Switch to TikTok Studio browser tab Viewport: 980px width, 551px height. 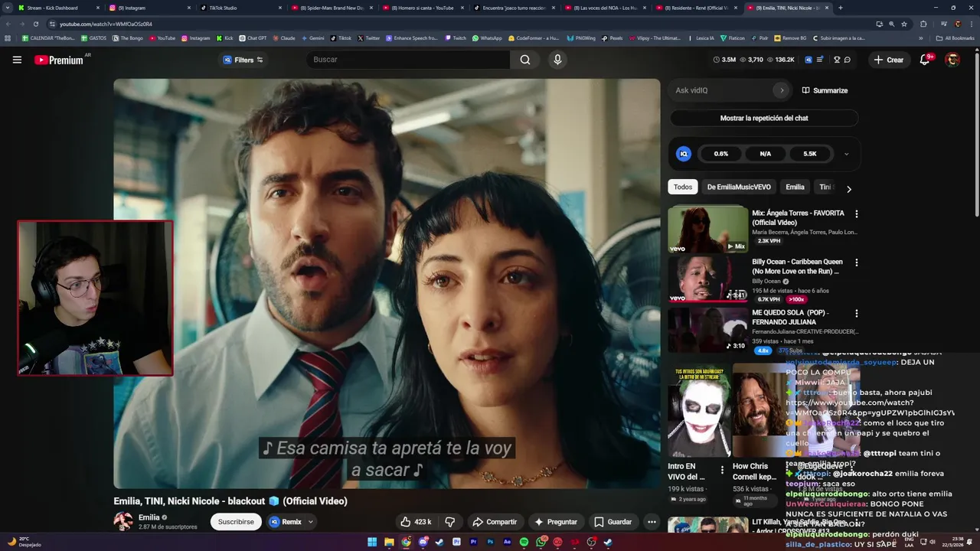pyautogui.click(x=240, y=8)
